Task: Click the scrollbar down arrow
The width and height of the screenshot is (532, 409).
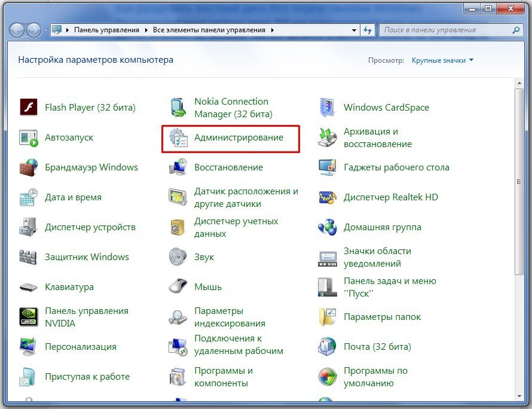Action: (x=519, y=396)
